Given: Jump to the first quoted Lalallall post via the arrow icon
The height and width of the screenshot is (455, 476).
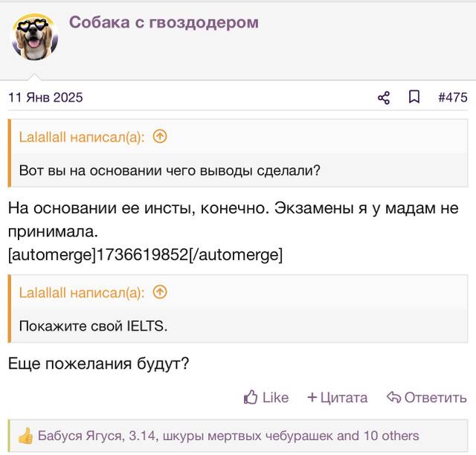Looking at the screenshot, I should point(160,137).
